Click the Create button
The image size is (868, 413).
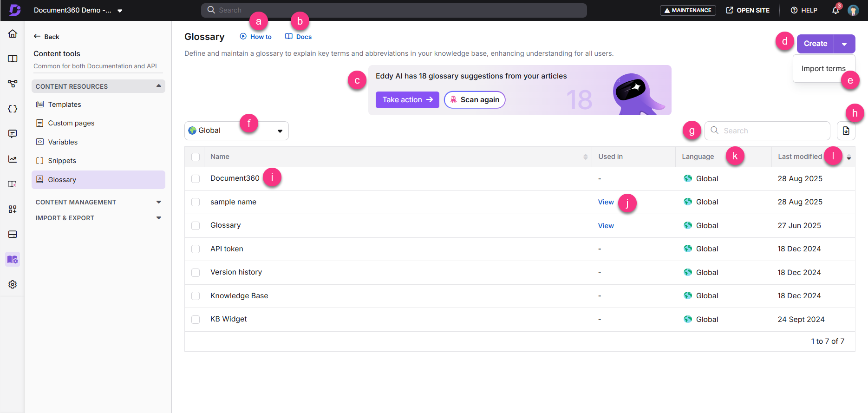pos(816,44)
